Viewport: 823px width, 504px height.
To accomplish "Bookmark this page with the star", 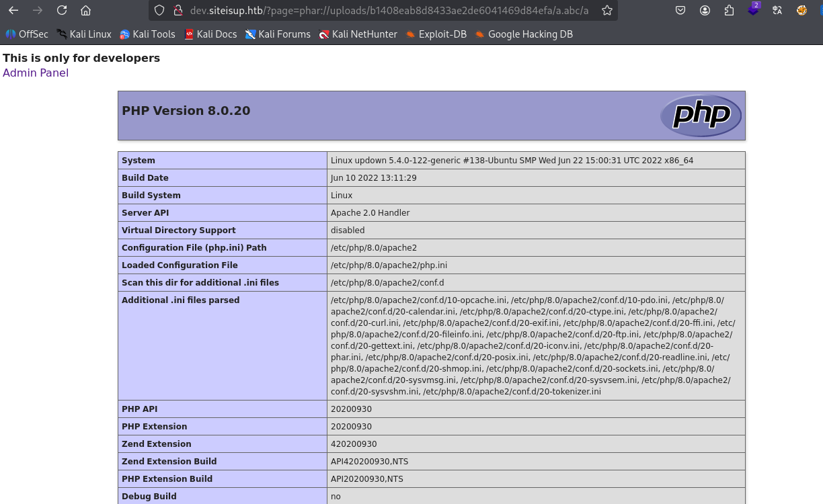I will 607,10.
